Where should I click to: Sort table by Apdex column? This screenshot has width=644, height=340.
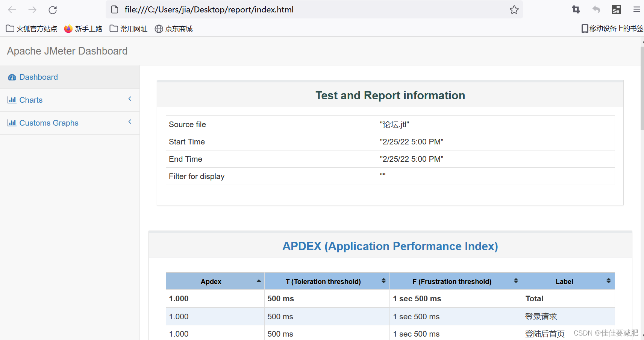click(x=215, y=281)
